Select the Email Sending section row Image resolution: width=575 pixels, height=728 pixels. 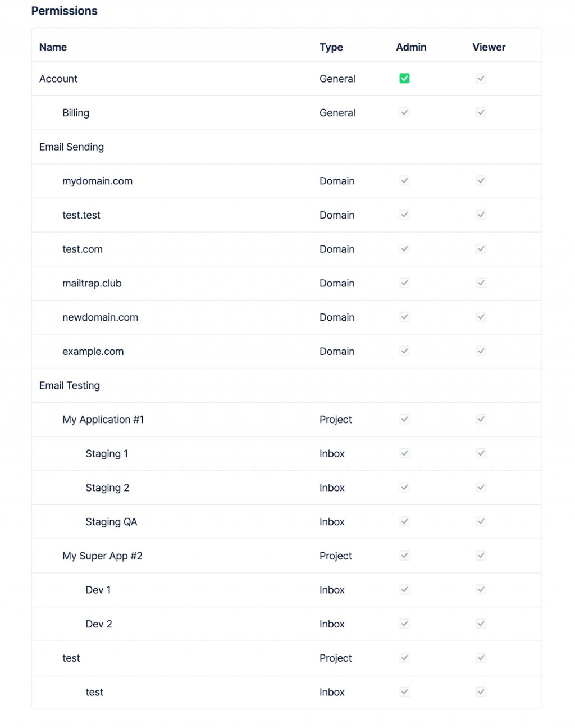tap(72, 147)
